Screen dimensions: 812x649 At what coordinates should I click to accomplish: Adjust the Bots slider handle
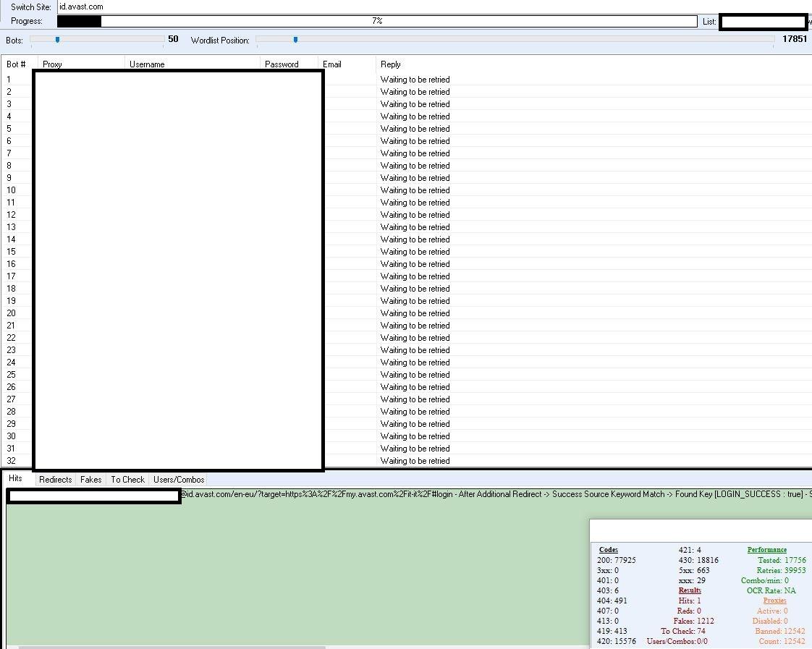58,40
